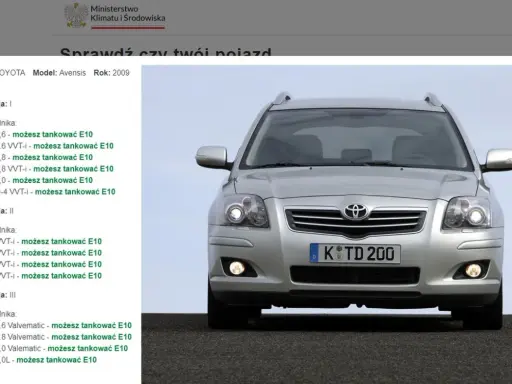This screenshot has width=512, height=384.
Task: Select the 'Model: Avensis' text
Action: pyautogui.click(x=59, y=73)
